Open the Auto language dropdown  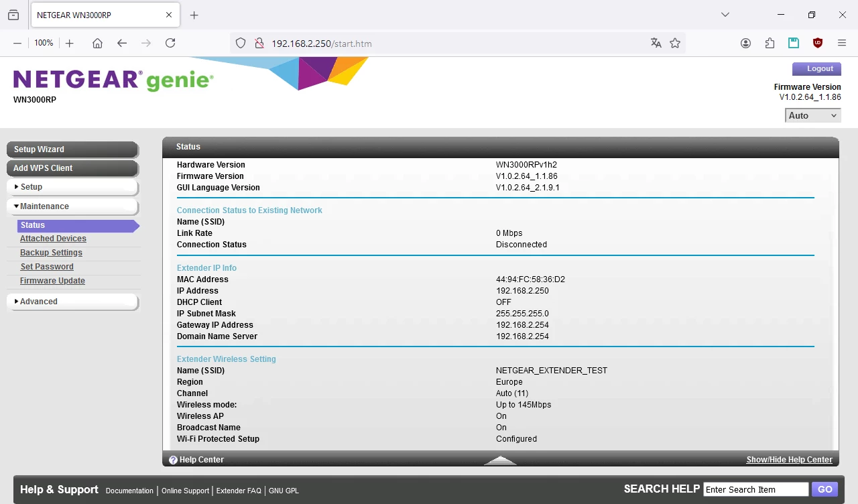point(813,115)
